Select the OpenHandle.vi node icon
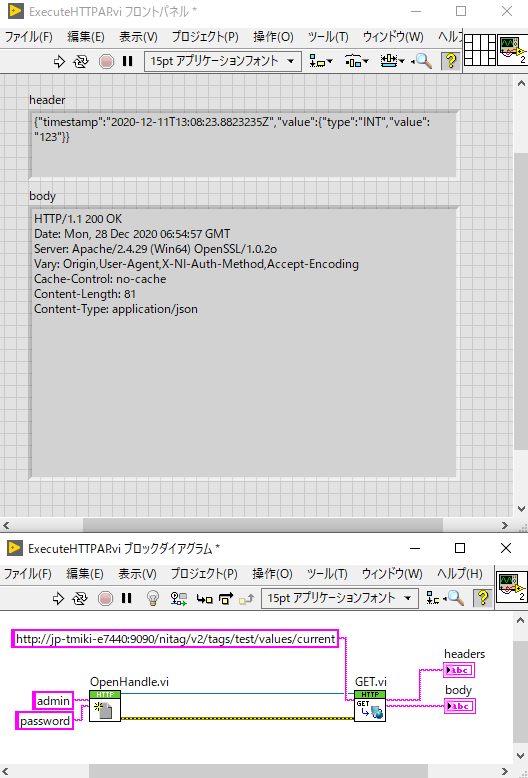528x778 pixels. click(x=105, y=706)
